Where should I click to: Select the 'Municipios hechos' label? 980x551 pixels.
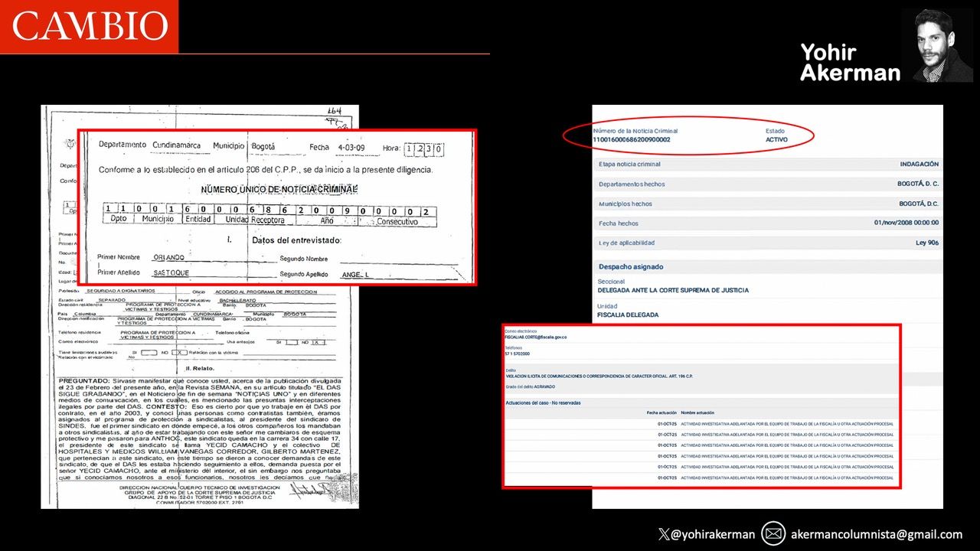pos(626,204)
